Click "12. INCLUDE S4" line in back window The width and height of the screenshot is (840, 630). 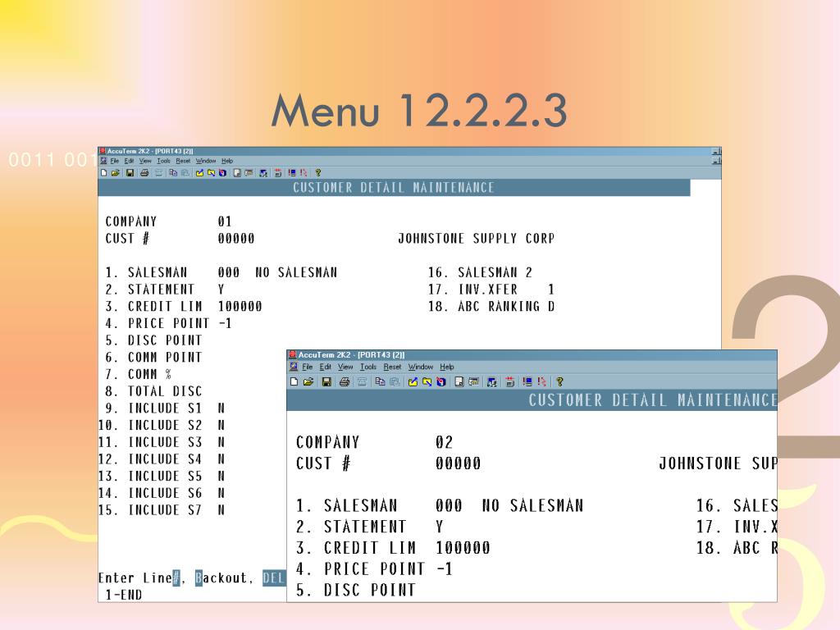click(162, 459)
